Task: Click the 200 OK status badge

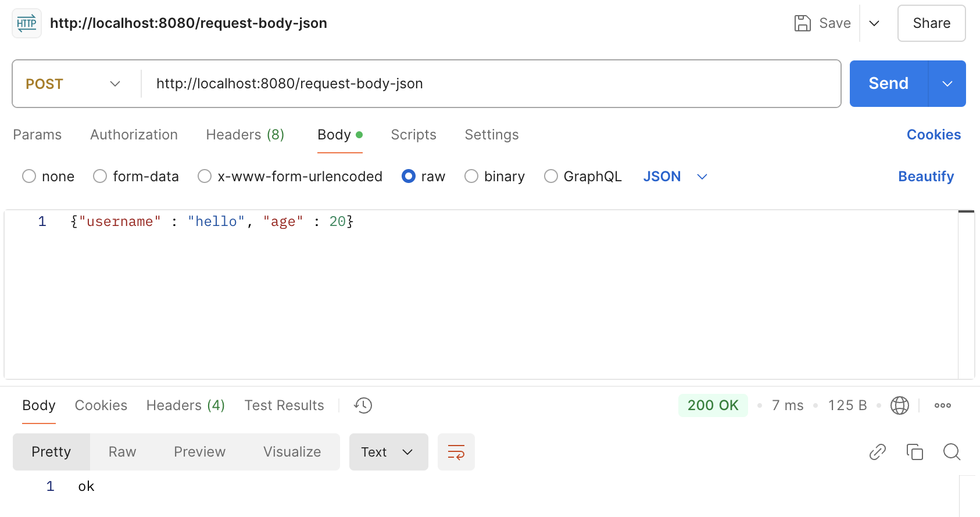Action: 713,405
